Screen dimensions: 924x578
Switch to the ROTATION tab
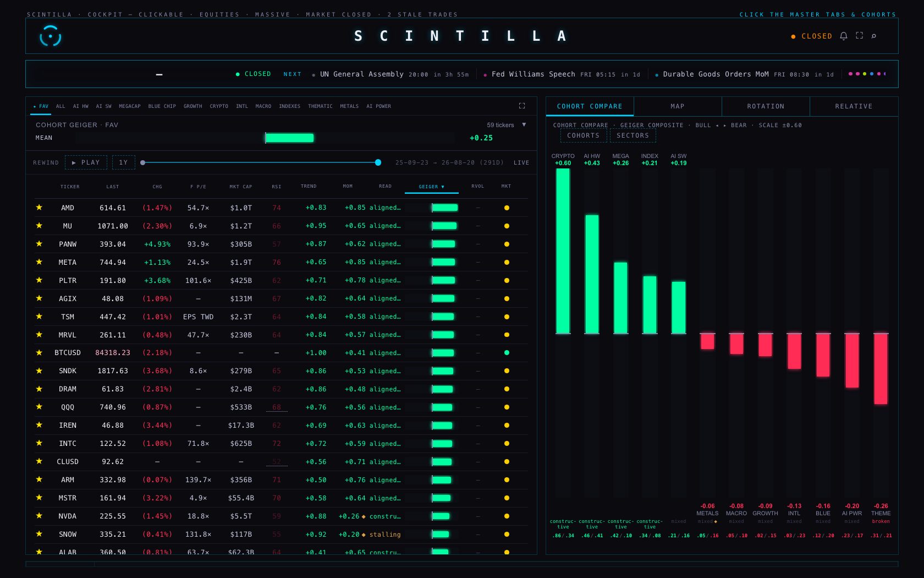pos(766,106)
